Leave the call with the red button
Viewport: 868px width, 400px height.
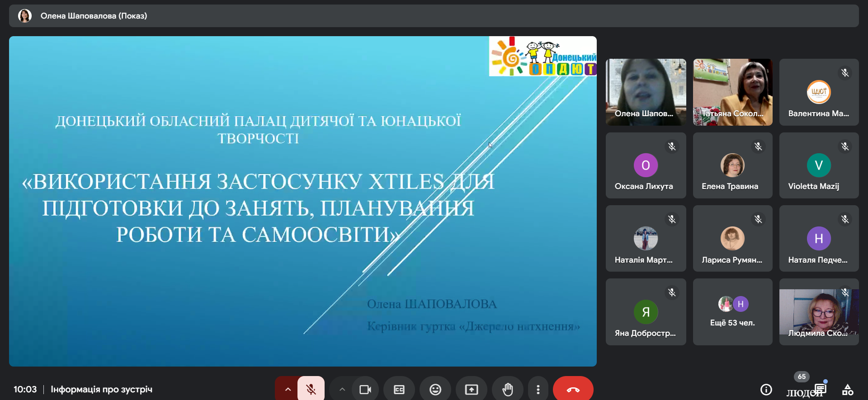[x=573, y=389]
